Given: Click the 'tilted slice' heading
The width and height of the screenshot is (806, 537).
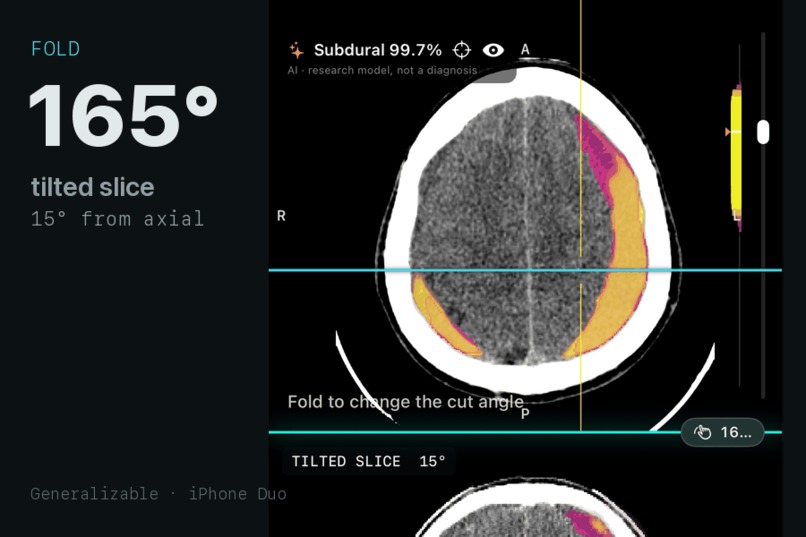Looking at the screenshot, I should coord(93,187).
